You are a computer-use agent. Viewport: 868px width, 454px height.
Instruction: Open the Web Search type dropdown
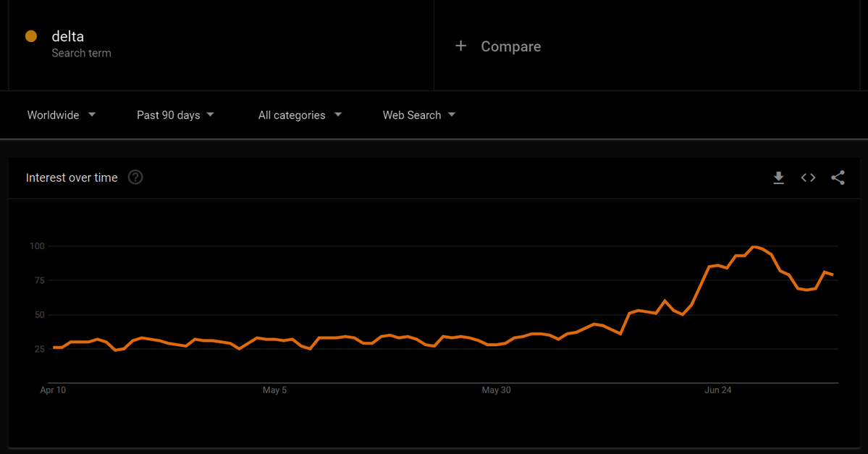[x=419, y=115]
